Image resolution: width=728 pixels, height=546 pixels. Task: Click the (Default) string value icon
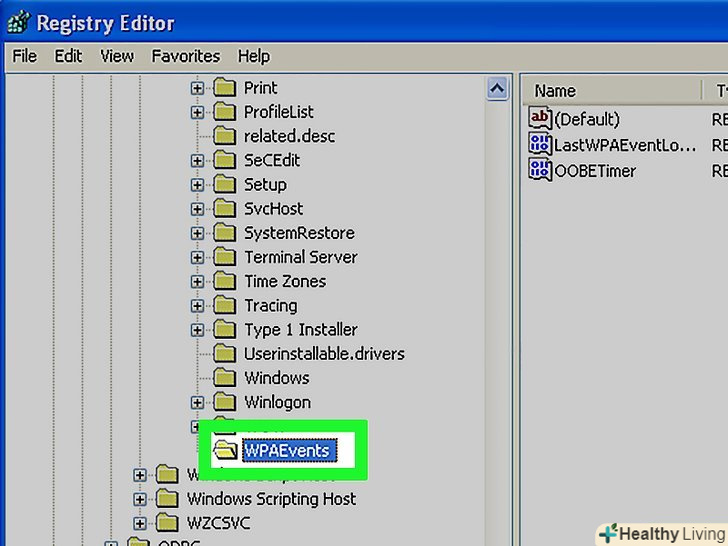click(x=540, y=118)
